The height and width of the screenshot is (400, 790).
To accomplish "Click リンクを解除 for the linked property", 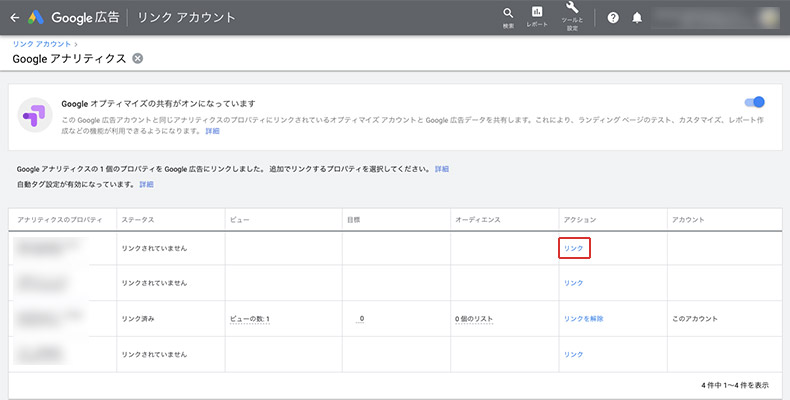I will tap(583, 319).
